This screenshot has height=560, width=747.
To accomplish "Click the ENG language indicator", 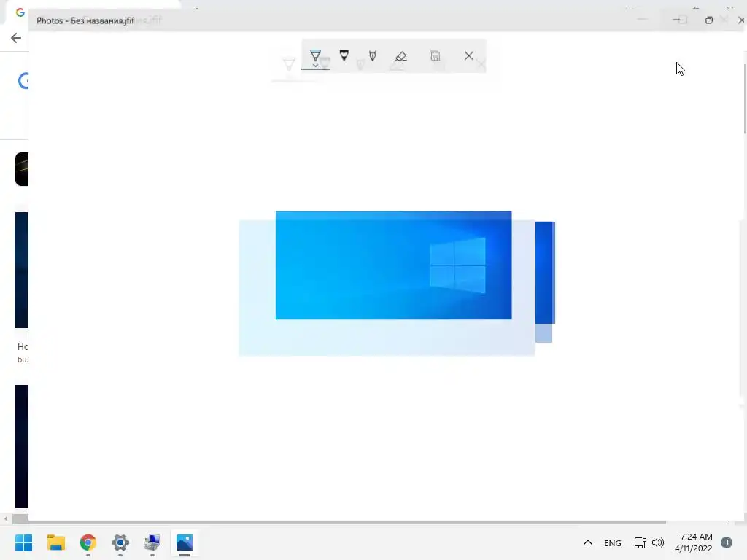I will click(x=613, y=542).
